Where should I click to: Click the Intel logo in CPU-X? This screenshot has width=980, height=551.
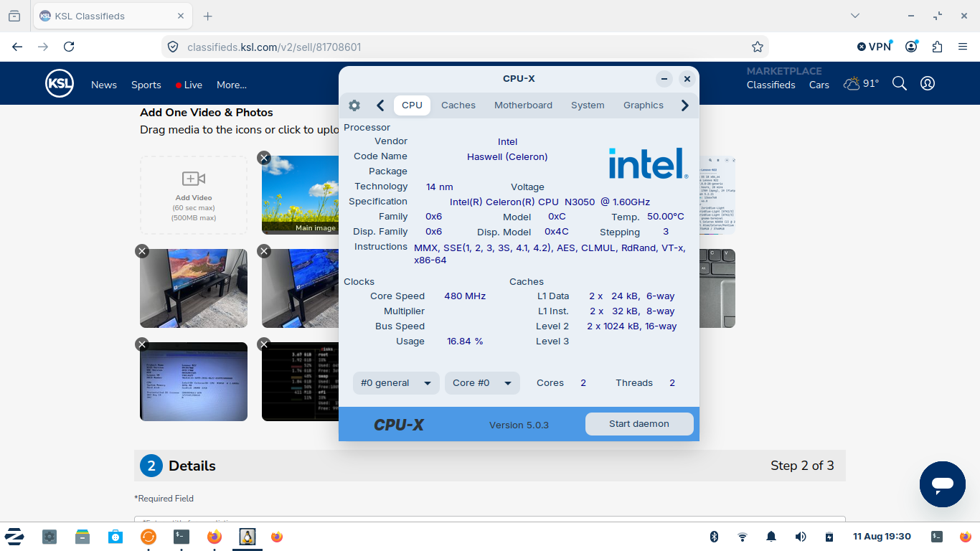tap(648, 164)
